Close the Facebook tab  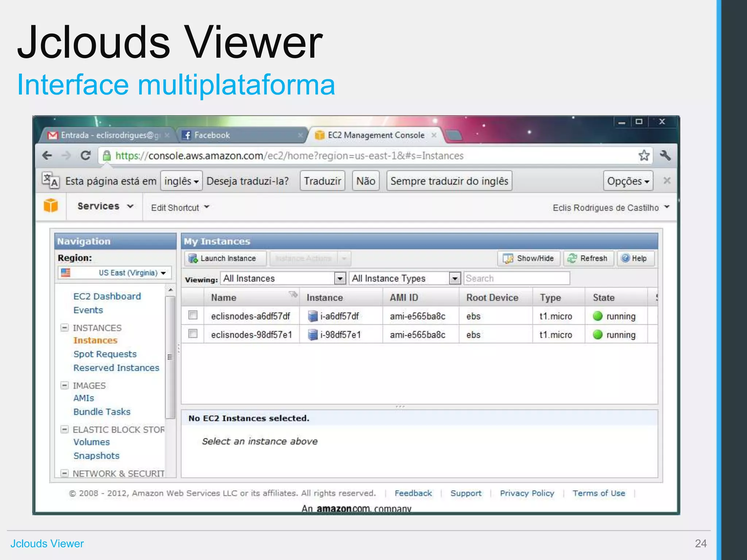[x=300, y=135]
